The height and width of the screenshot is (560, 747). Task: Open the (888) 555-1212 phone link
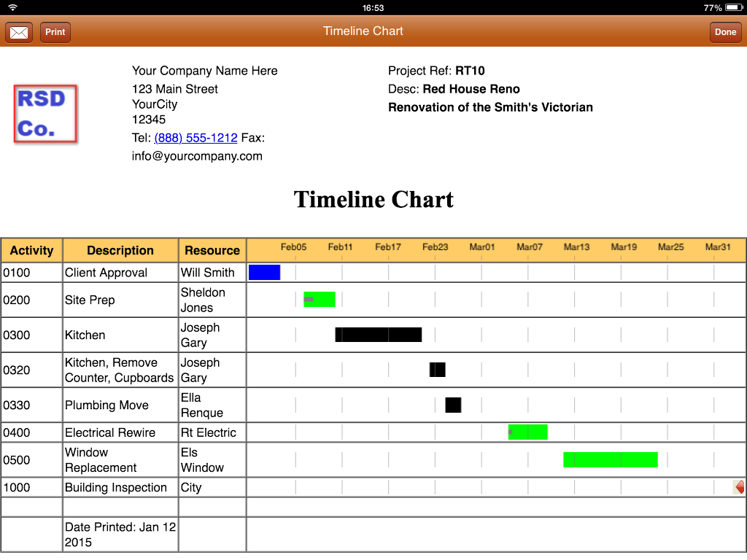196,138
